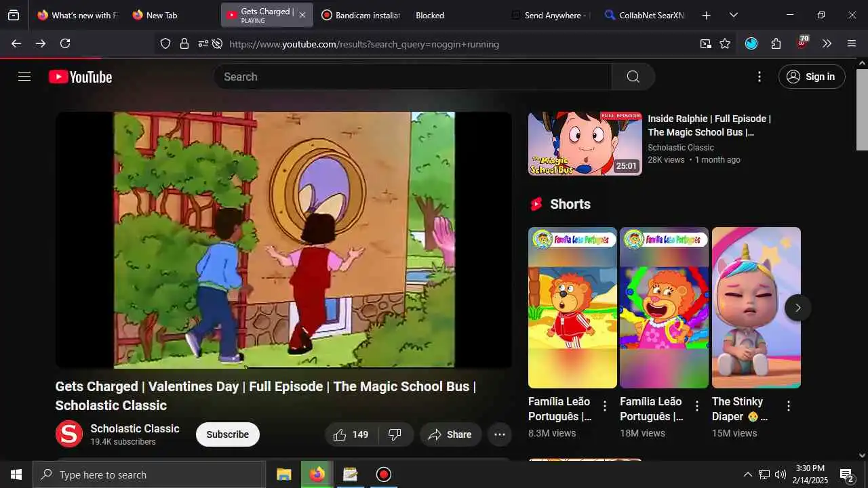
Task: Open more actions below the video
Action: tap(500, 434)
